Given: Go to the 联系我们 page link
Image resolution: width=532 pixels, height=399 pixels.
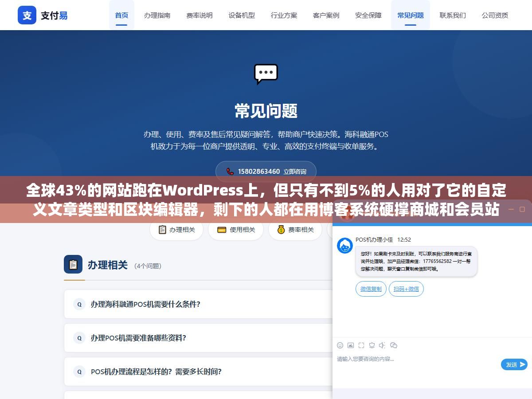Looking at the screenshot, I should [453, 15].
